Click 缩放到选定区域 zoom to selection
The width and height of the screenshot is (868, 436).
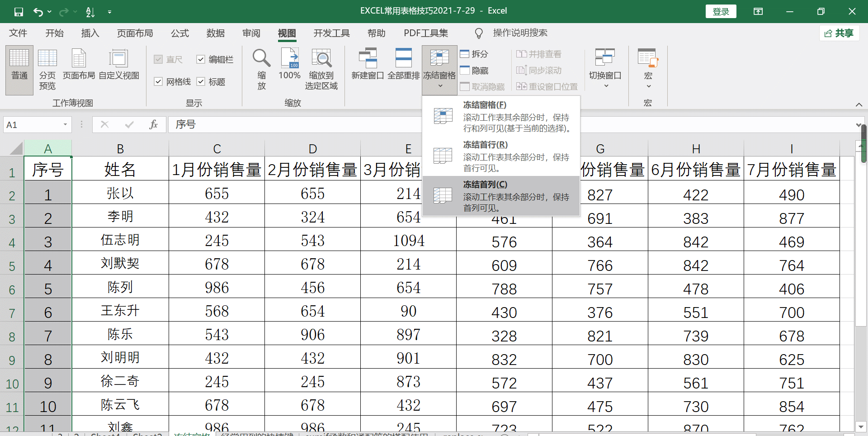tap(321, 69)
